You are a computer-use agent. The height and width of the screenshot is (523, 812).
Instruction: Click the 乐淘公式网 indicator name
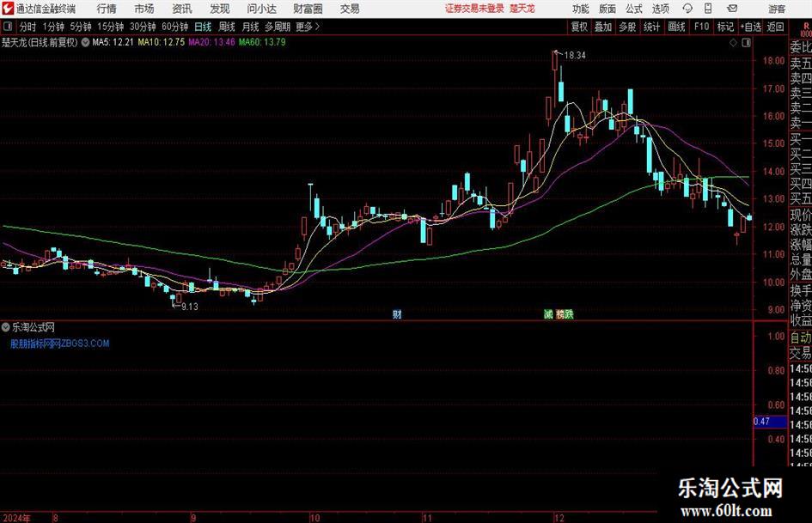pos(34,327)
